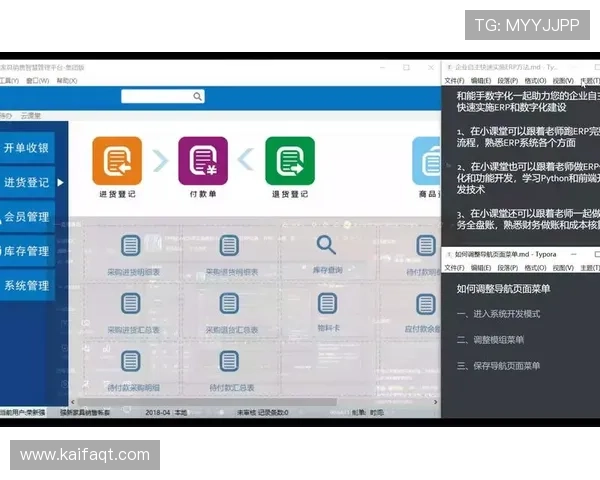The height and width of the screenshot is (480, 600).
Task: Switch to the 云课堂 tab
Action: [31, 115]
